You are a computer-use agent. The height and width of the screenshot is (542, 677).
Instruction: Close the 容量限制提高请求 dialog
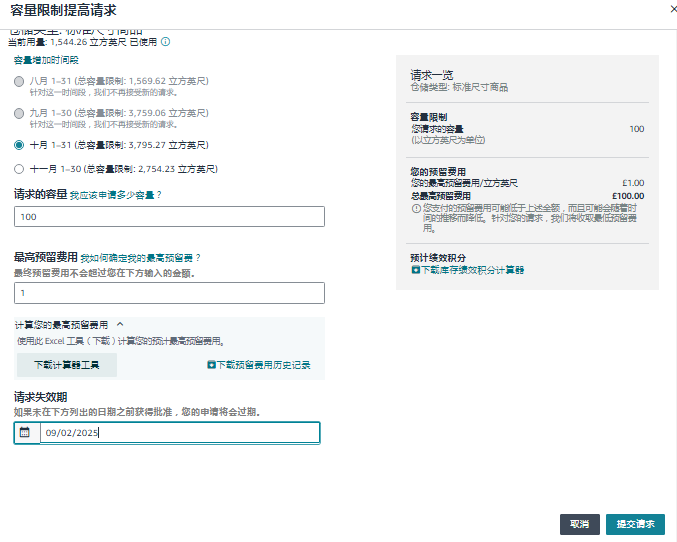pyautogui.click(x=669, y=8)
